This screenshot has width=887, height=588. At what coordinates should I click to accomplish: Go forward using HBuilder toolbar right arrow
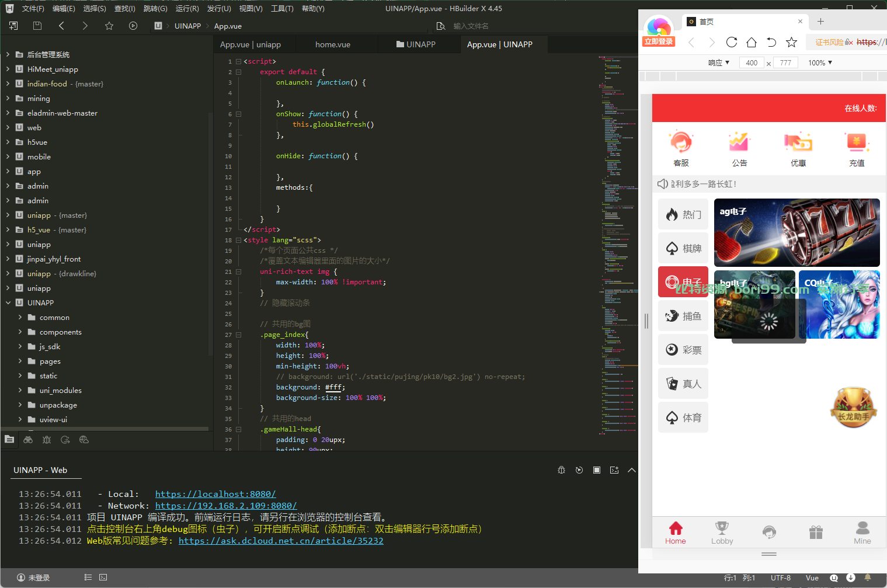pos(85,26)
